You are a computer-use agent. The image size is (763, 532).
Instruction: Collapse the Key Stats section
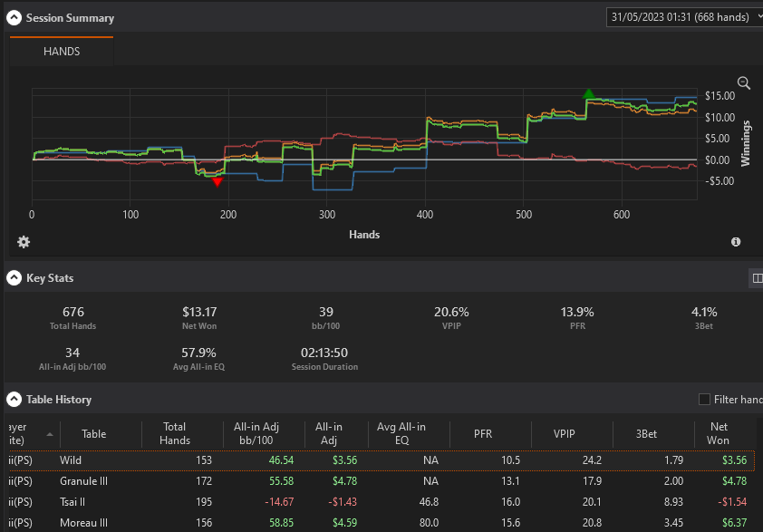pyautogui.click(x=14, y=278)
